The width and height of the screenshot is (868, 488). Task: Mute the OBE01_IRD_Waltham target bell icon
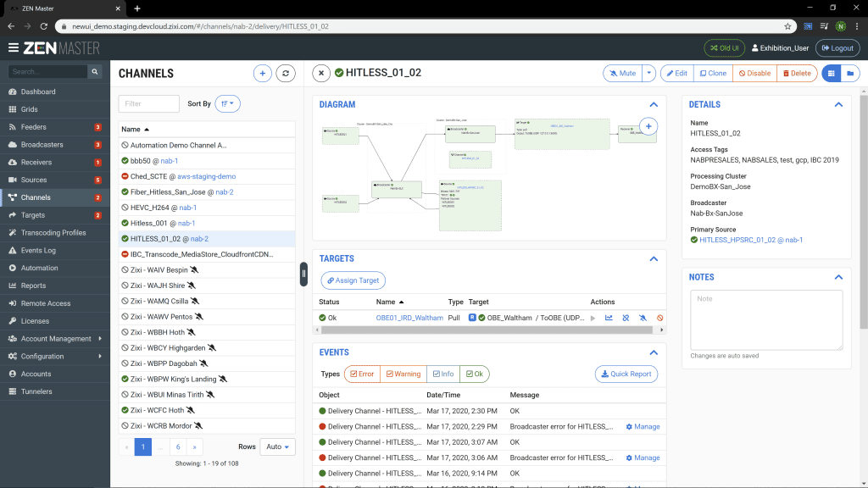(x=643, y=319)
